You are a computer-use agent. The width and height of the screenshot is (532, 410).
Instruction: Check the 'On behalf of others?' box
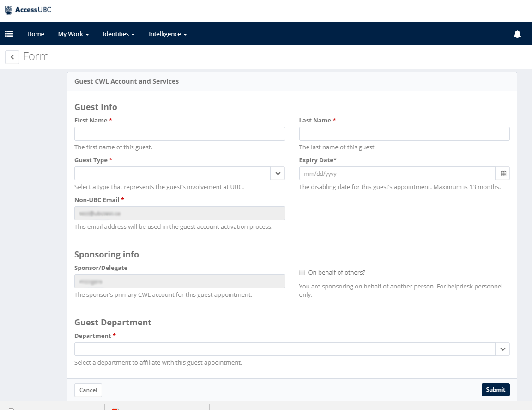pyautogui.click(x=302, y=273)
